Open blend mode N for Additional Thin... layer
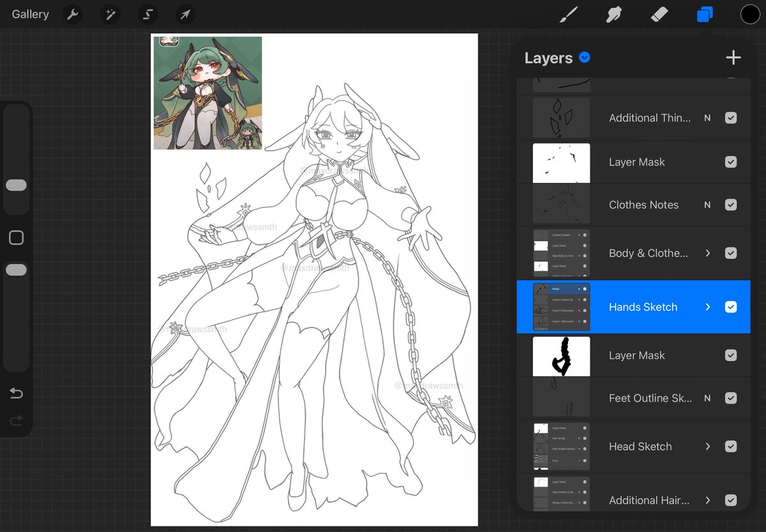Image resolution: width=766 pixels, height=532 pixels. pos(707,118)
